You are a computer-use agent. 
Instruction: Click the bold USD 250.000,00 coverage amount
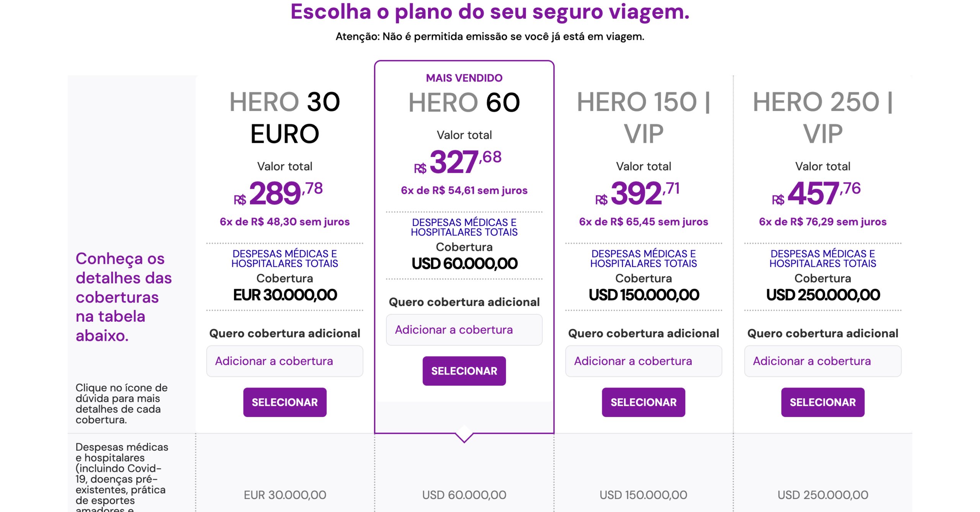click(x=823, y=295)
